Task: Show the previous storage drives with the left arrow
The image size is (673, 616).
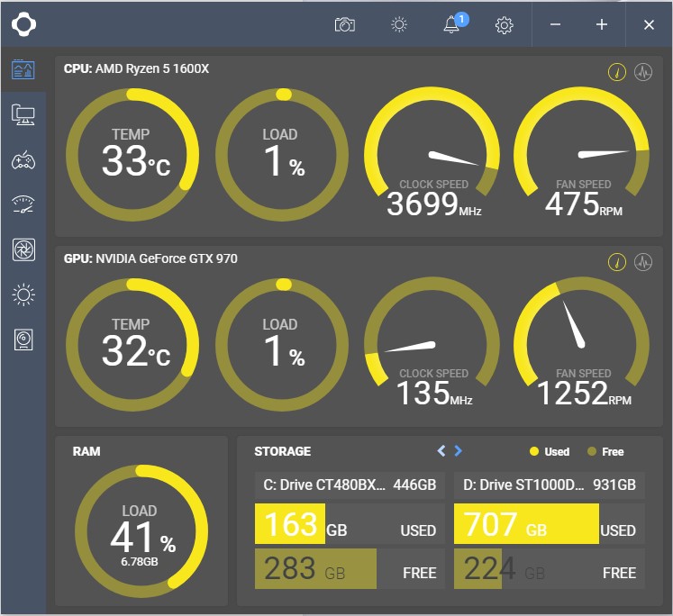Action: [x=441, y=451]
